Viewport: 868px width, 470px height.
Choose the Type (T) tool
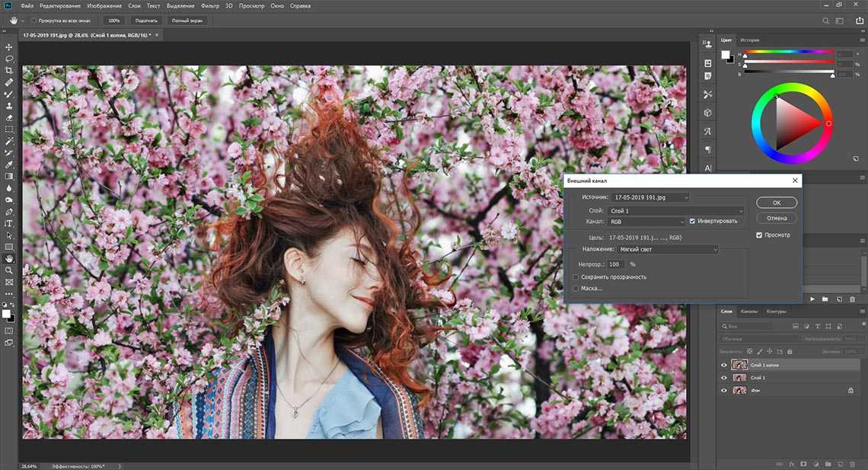click(9, 224)
